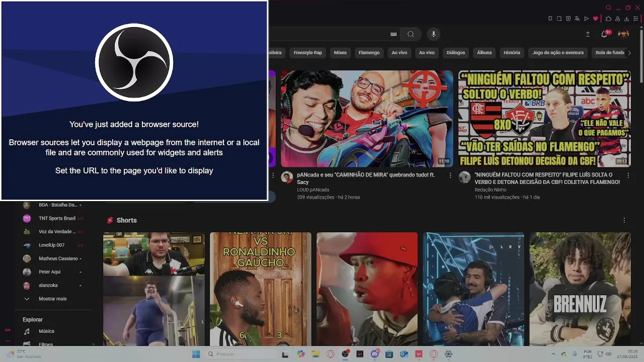Select the Jogo de ação e aventura chip
The image size is (644, 362).
pos(558,52)
